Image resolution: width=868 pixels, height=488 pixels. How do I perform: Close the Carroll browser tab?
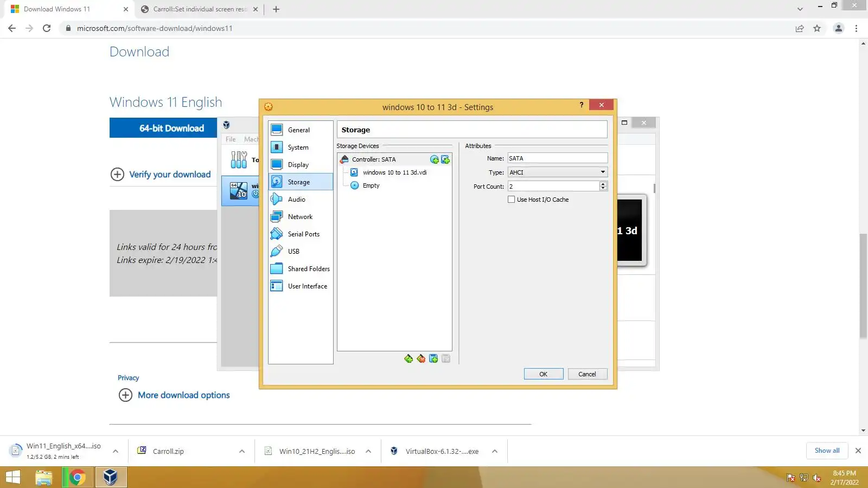pyautogui.click(x=256, y=9)
